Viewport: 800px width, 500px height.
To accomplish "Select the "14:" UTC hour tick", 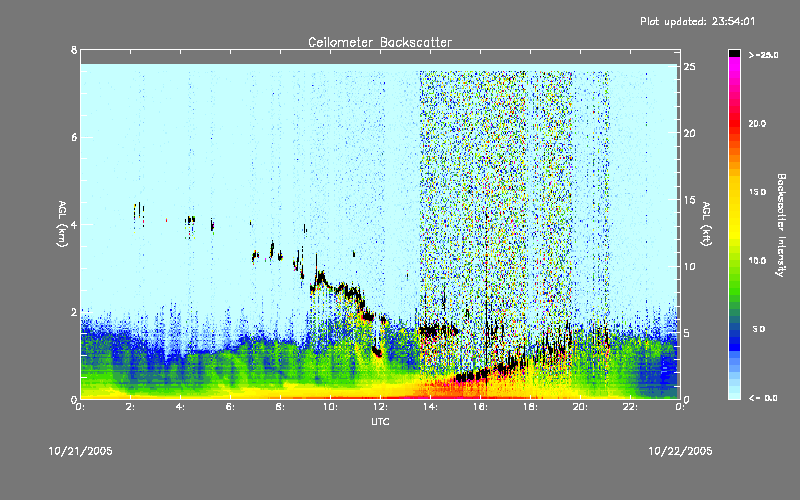I will (430, 407).
